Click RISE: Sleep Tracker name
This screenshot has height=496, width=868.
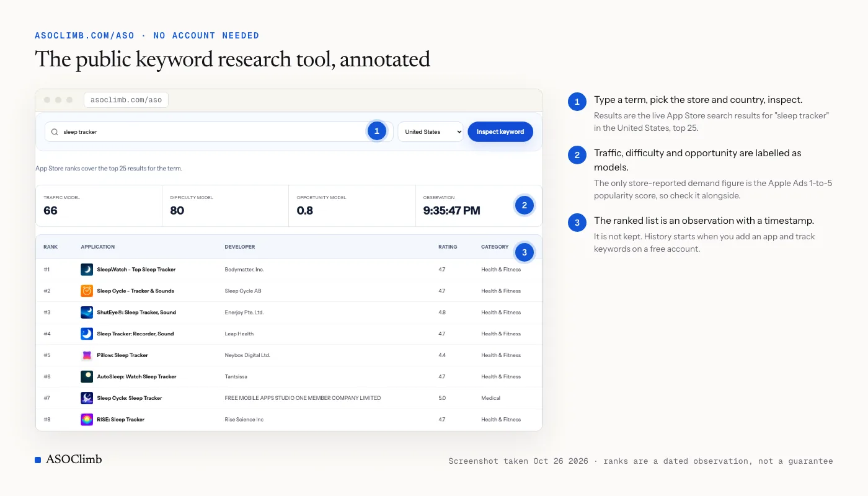[121, 420]
